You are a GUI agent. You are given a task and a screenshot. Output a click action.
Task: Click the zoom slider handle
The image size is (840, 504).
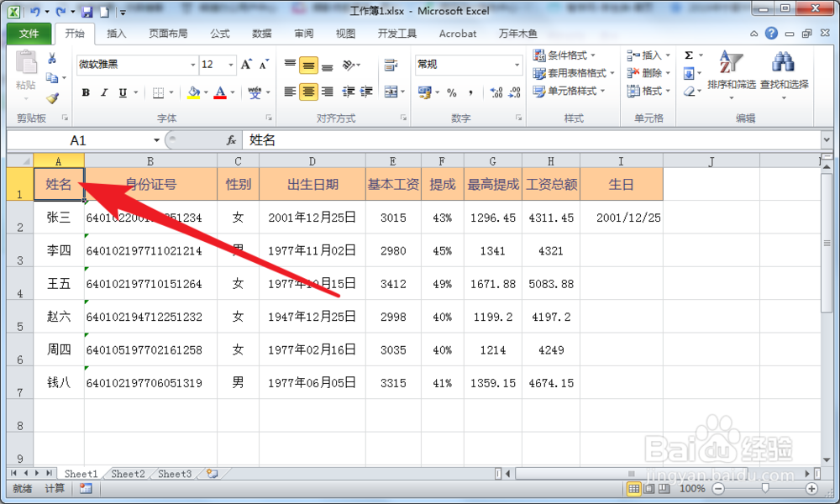pos(765,488)
